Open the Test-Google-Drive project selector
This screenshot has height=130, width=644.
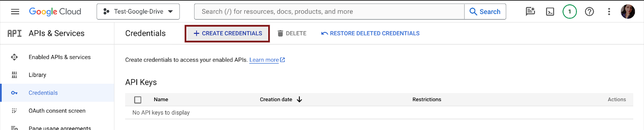coord(138,11)
